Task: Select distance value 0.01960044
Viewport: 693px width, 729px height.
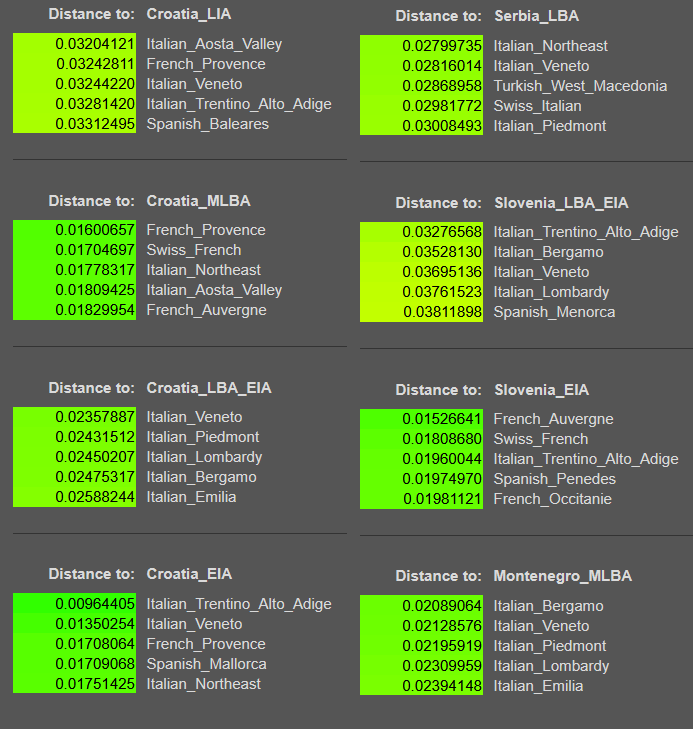Action: (x=442, y=458)
